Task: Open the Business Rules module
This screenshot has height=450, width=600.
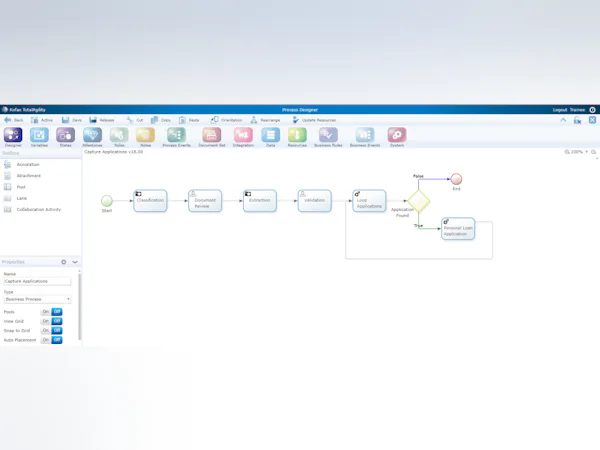Action: [328, 135]
